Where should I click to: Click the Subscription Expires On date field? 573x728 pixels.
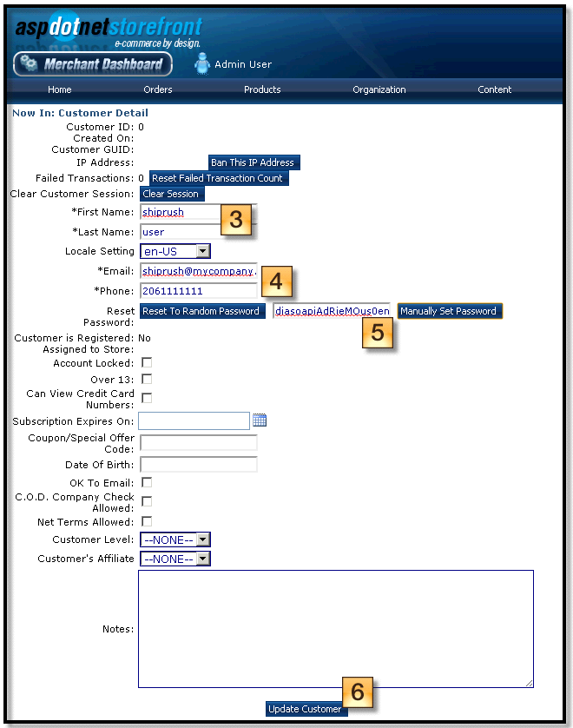194,420
